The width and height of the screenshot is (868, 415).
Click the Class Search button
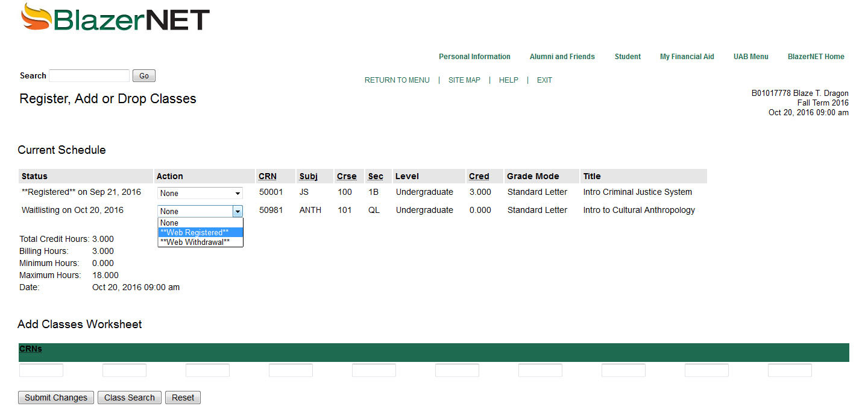tap(130, 398)
